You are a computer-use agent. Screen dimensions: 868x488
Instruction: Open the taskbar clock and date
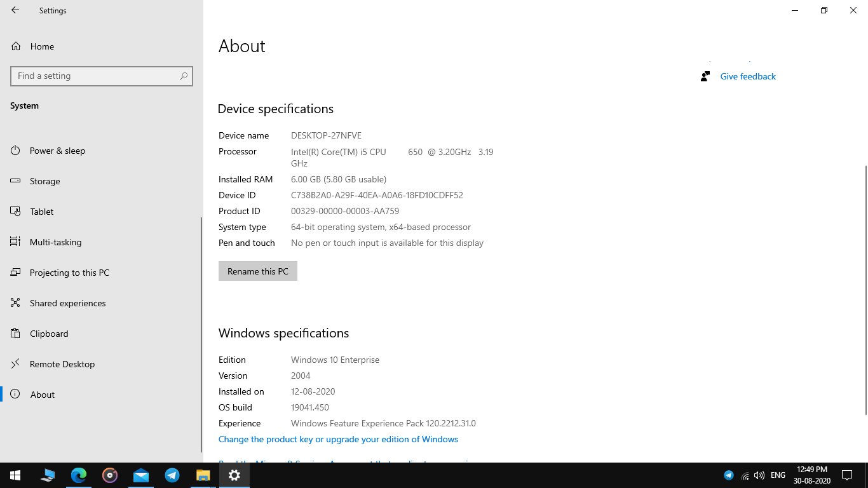(811, 475)
